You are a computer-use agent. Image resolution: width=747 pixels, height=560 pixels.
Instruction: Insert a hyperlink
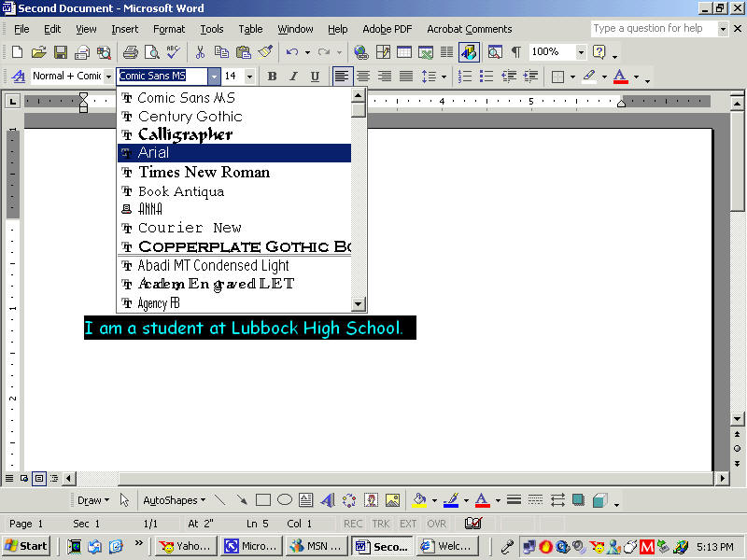click(361, 52)
